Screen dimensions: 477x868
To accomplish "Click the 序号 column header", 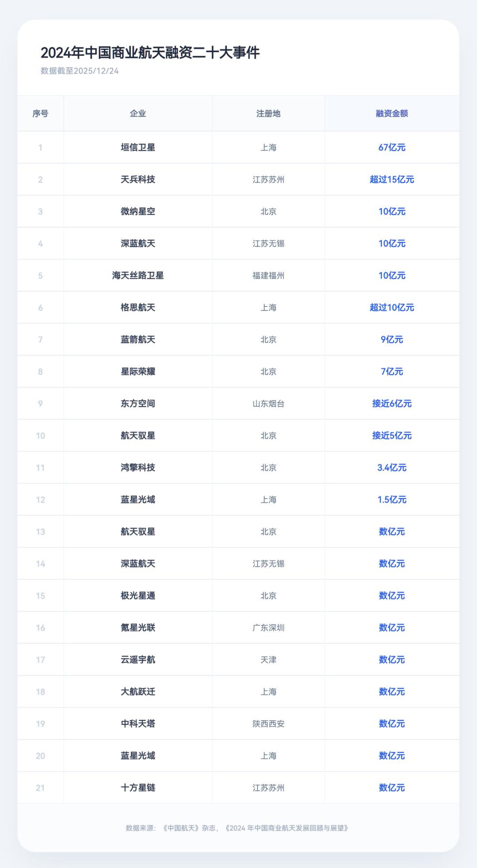I will (40, 114).
